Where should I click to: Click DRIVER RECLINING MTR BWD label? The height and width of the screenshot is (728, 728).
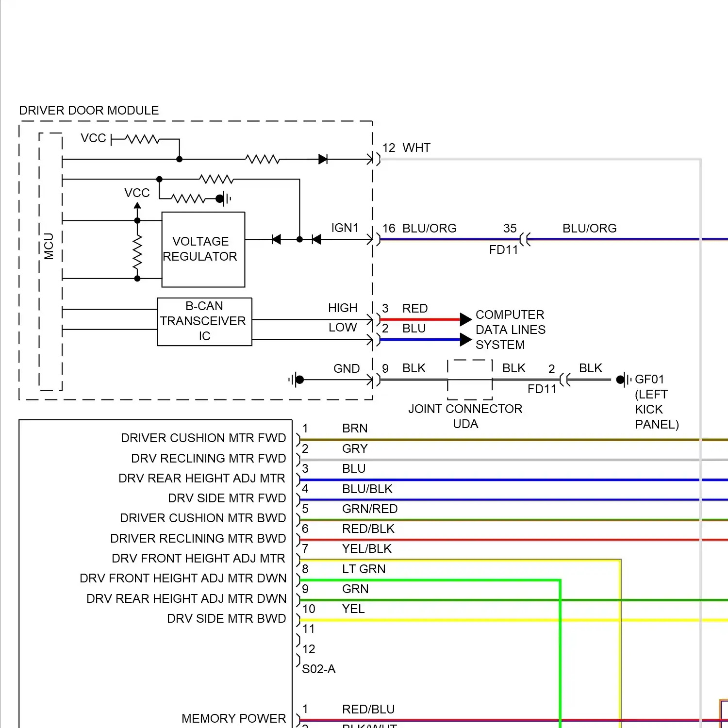[x=198, y=538]
